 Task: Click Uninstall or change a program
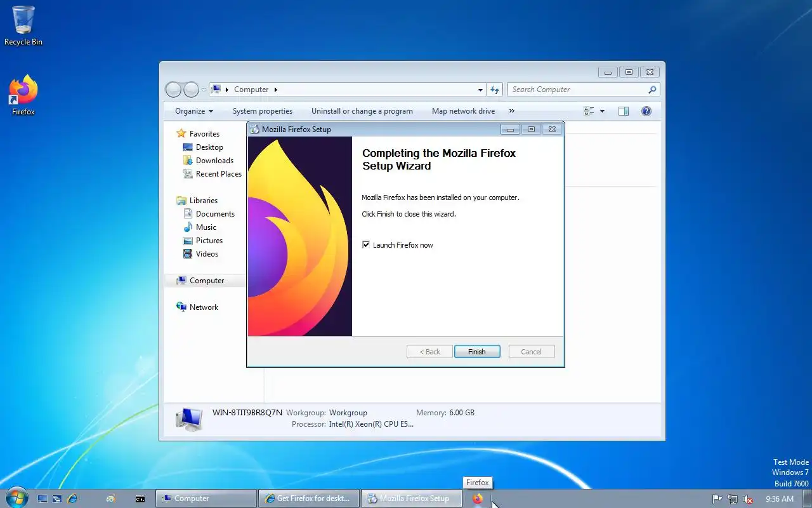tap(362, 111)
